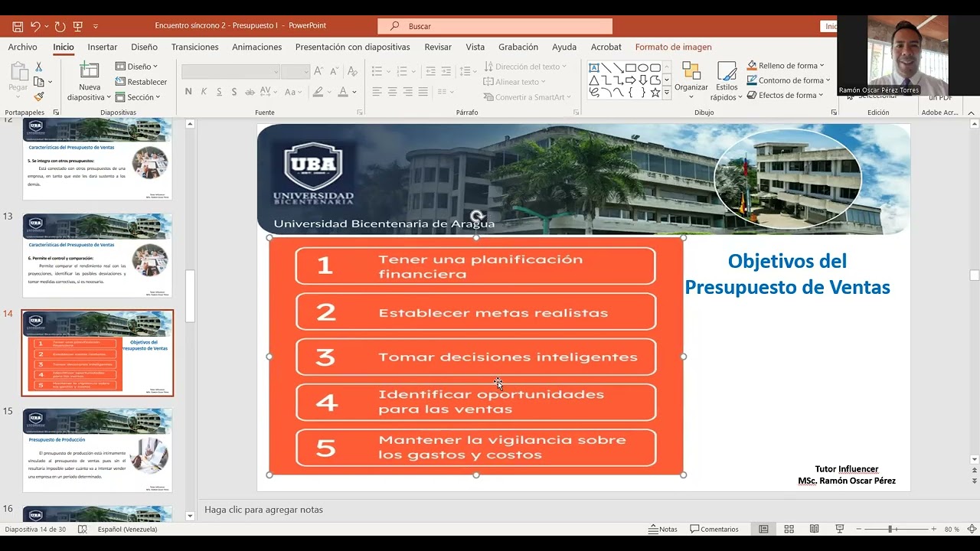Save the presentation from the quick access toolbar
The image size is (980, 551).
click(18, 26)
